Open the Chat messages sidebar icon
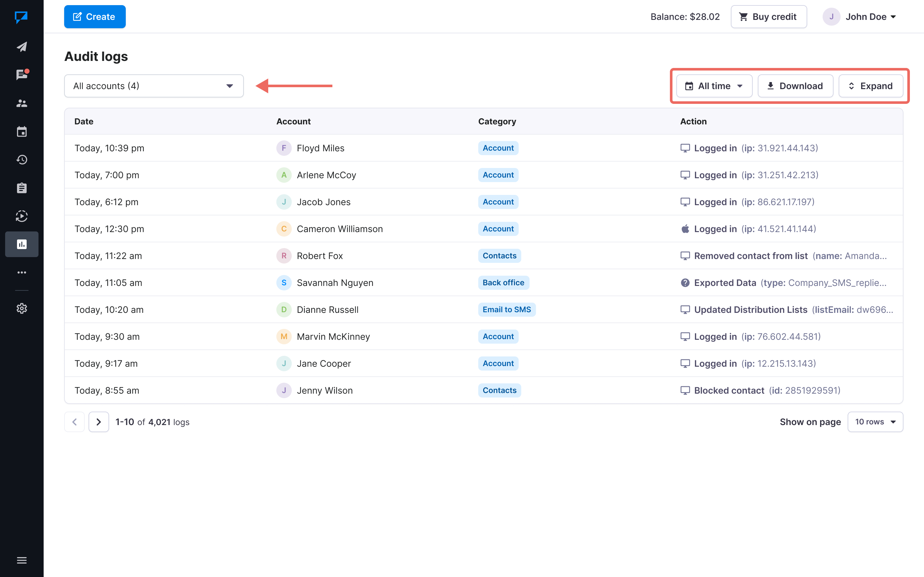 22,75
